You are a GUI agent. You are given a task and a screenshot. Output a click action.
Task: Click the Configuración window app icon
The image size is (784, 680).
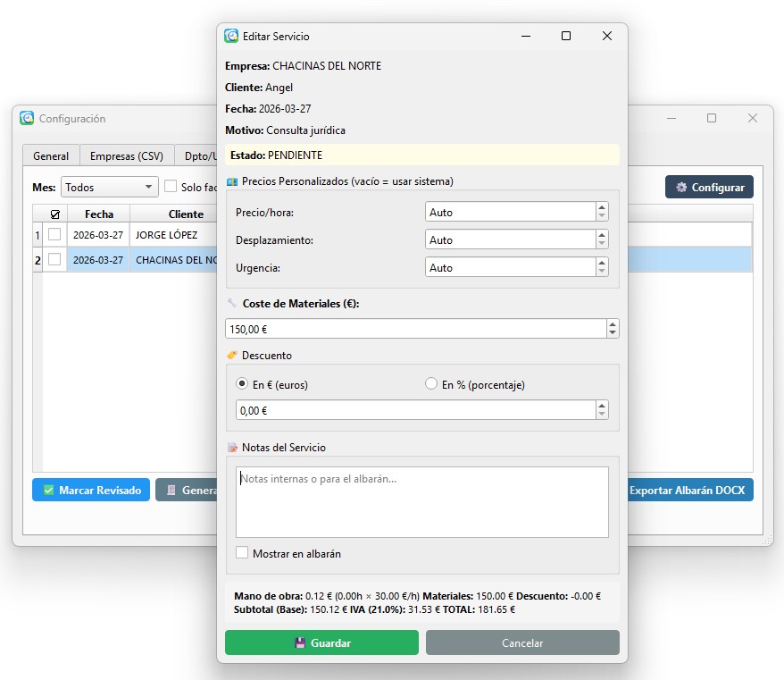27,118
